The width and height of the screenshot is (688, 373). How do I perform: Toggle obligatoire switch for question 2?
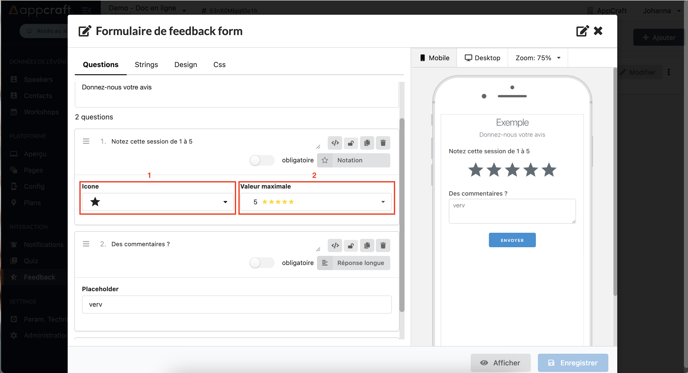[262, 263]
